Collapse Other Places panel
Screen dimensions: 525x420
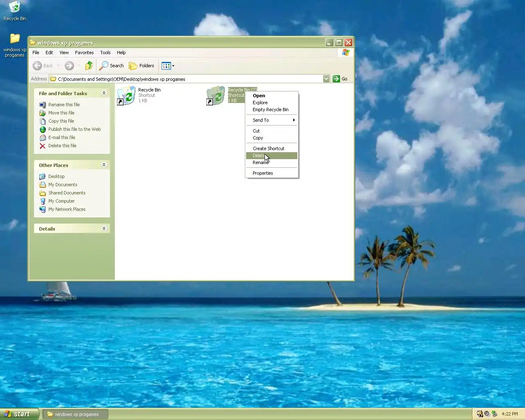pyautogui.click(x=104, y=165)
